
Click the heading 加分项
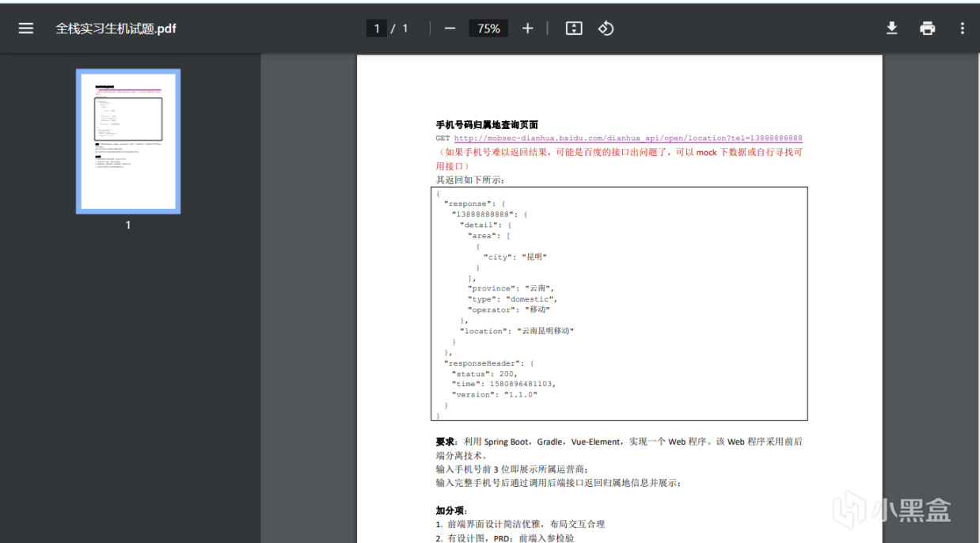click(x=451, y=511)
